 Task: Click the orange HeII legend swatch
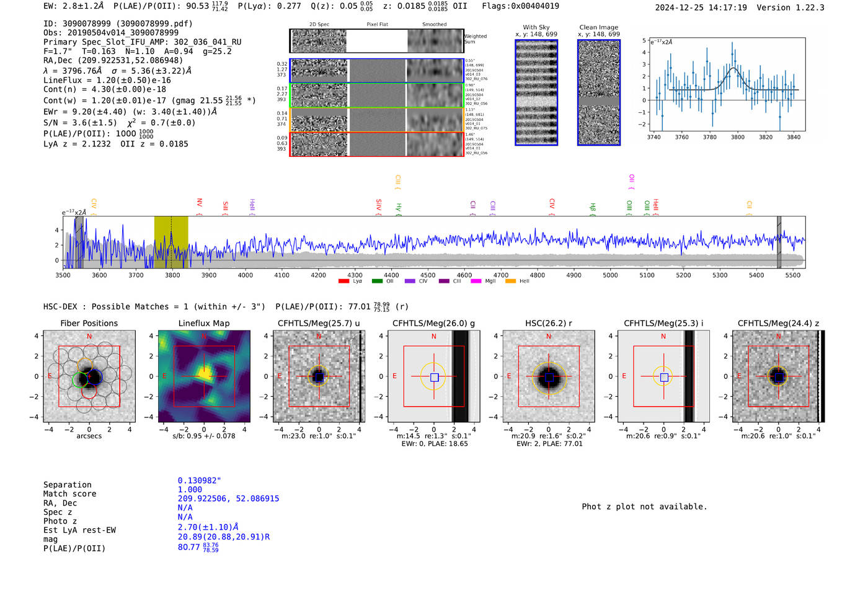pos(511,282)
